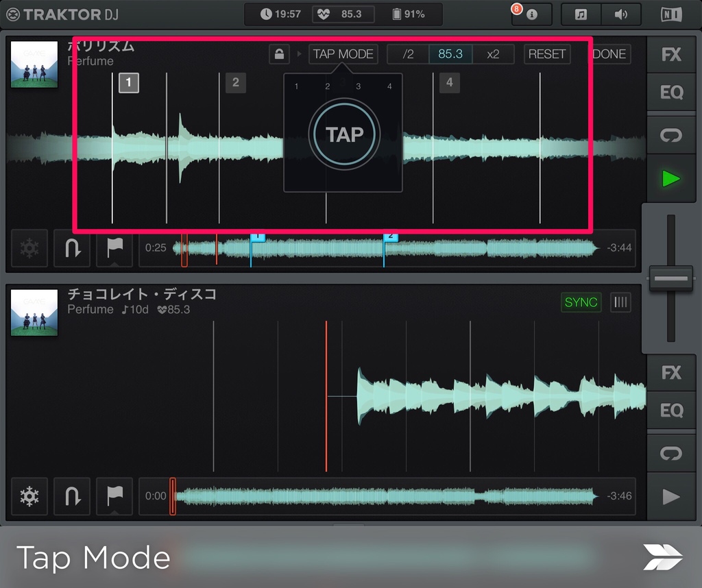Play the bottom deck
This screenshot has height=588, width=702.
671,497
